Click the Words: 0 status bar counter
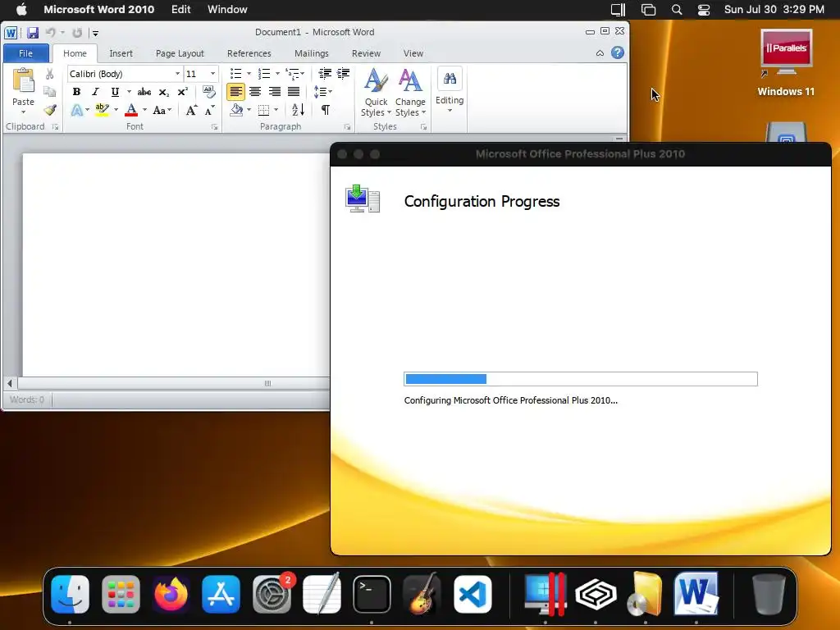 click(x=27, y=399)
